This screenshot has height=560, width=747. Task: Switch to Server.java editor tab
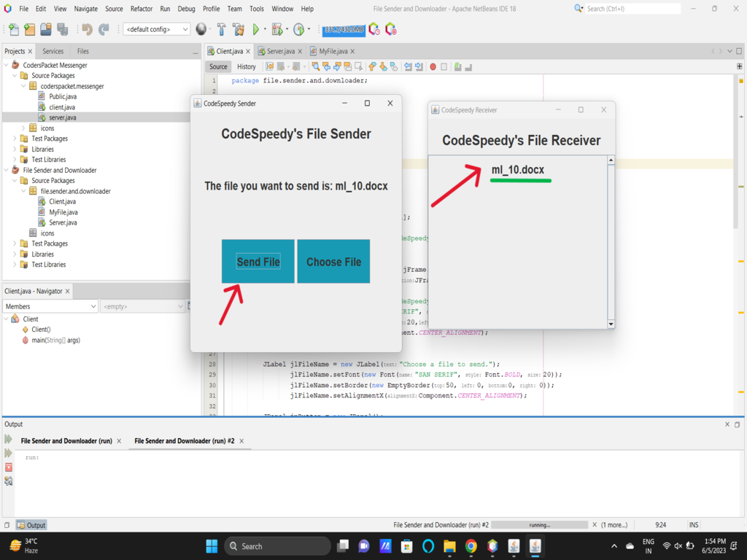(x=280, y=52)
